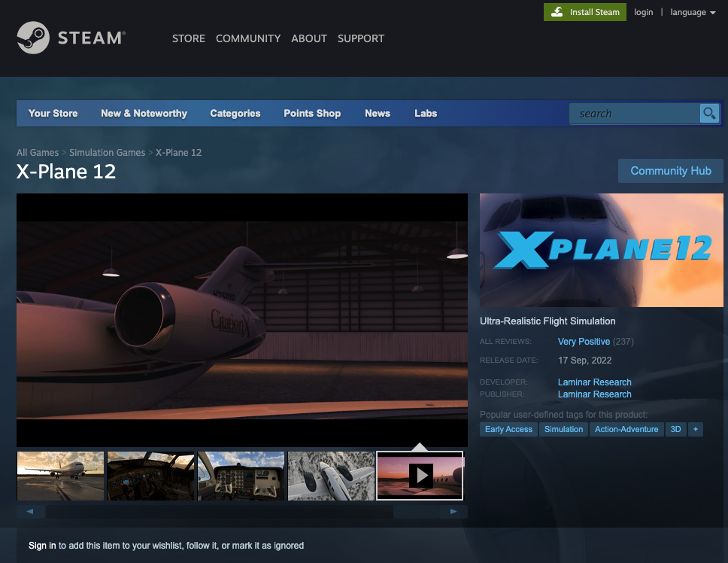Select the airliner on runway thumbnail
This screenshot has width=728, height=563.
pos(60,476)
